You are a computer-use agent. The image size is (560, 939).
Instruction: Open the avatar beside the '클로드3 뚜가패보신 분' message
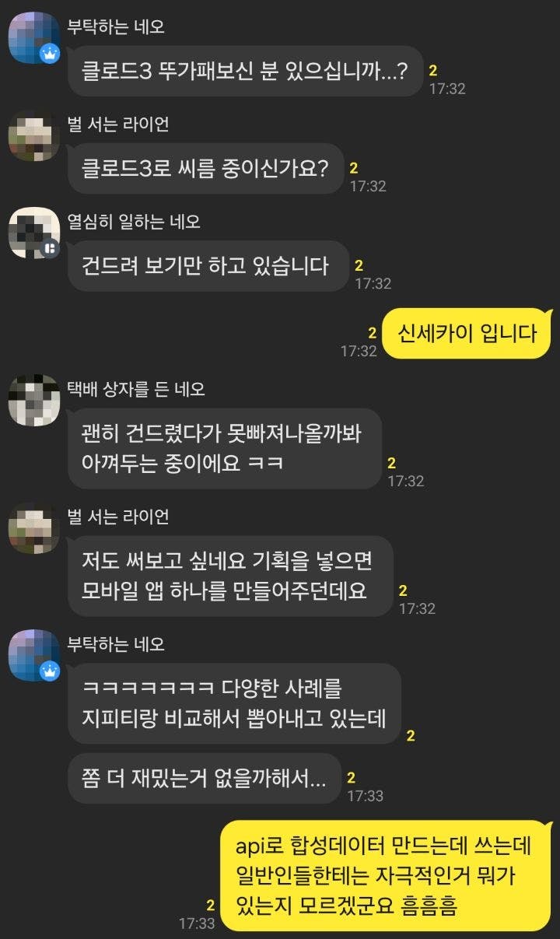[33, 38]
